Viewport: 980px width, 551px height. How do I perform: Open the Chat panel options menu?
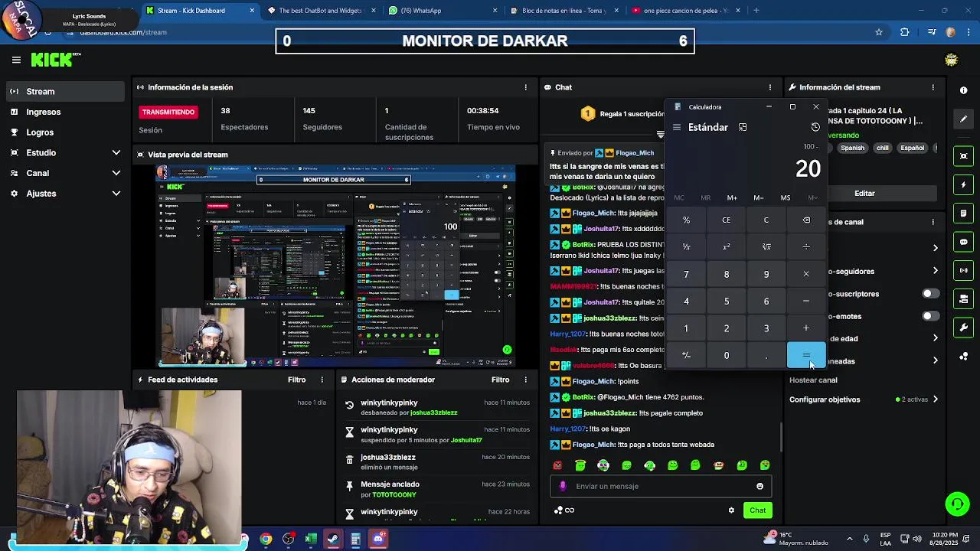pos(770,87)
